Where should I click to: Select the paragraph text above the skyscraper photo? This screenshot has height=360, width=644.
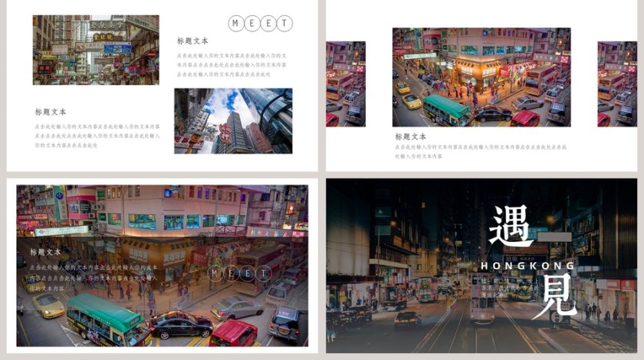click(x=232, y=64)
